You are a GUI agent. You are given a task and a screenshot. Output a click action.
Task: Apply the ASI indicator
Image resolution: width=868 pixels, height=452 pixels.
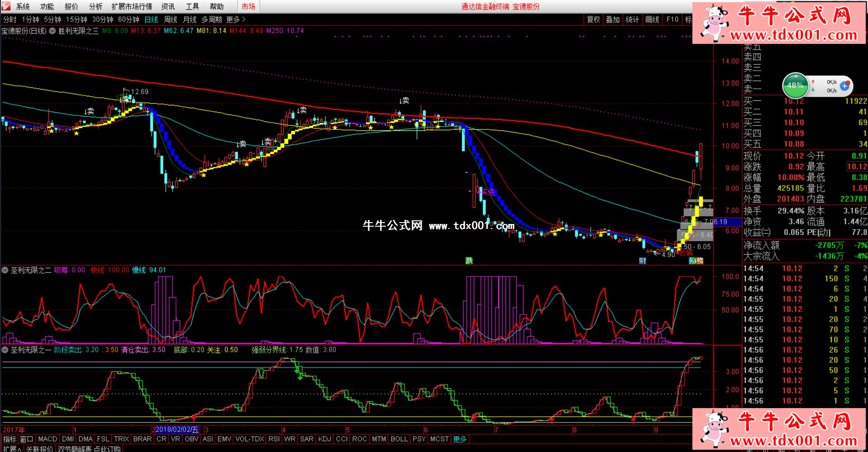click(208, 439)
